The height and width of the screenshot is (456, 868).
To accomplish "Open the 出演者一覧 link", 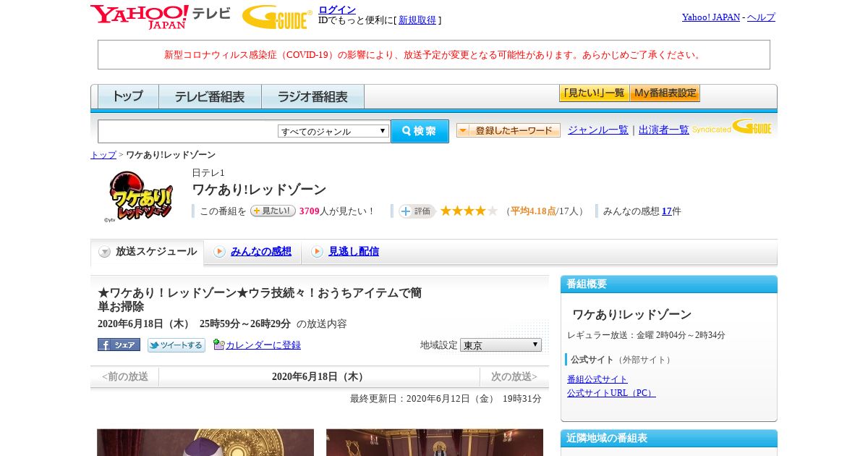I will click(x=664, y=130).
